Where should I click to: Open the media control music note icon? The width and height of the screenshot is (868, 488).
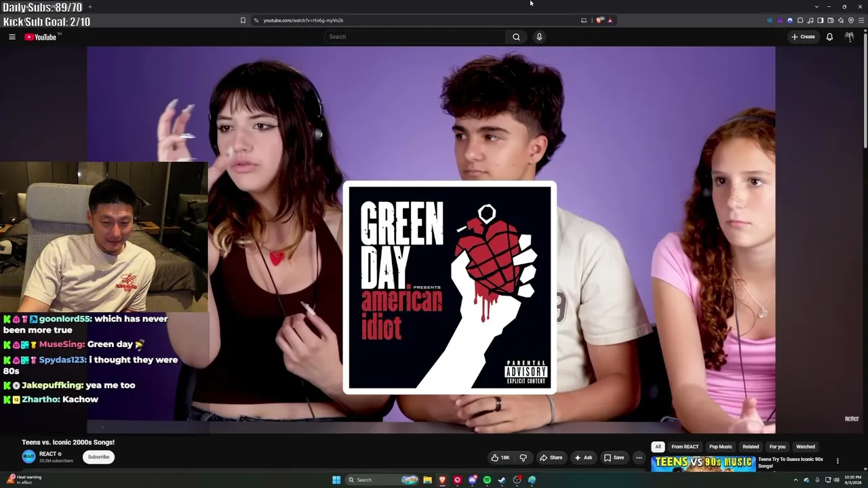[810, 20]
